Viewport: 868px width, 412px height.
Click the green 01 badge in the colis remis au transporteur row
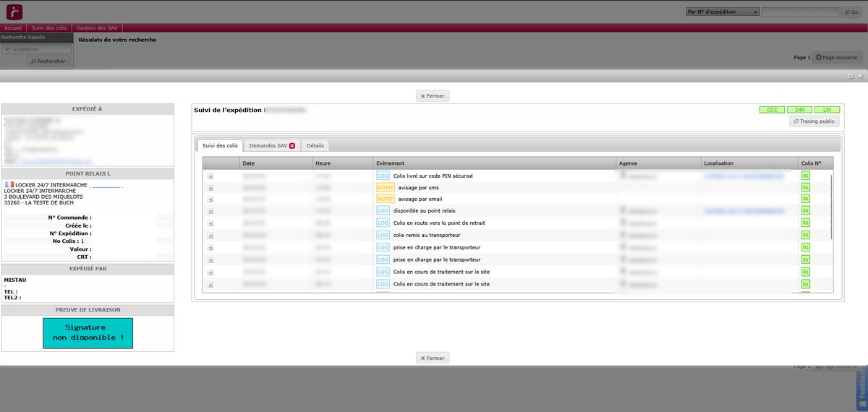(x=805, y=235)
